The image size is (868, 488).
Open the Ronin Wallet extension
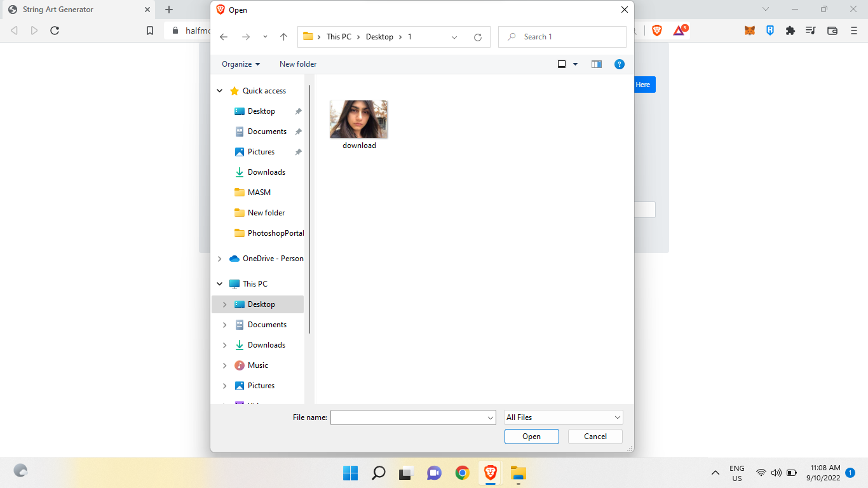(x=770, y=30)
